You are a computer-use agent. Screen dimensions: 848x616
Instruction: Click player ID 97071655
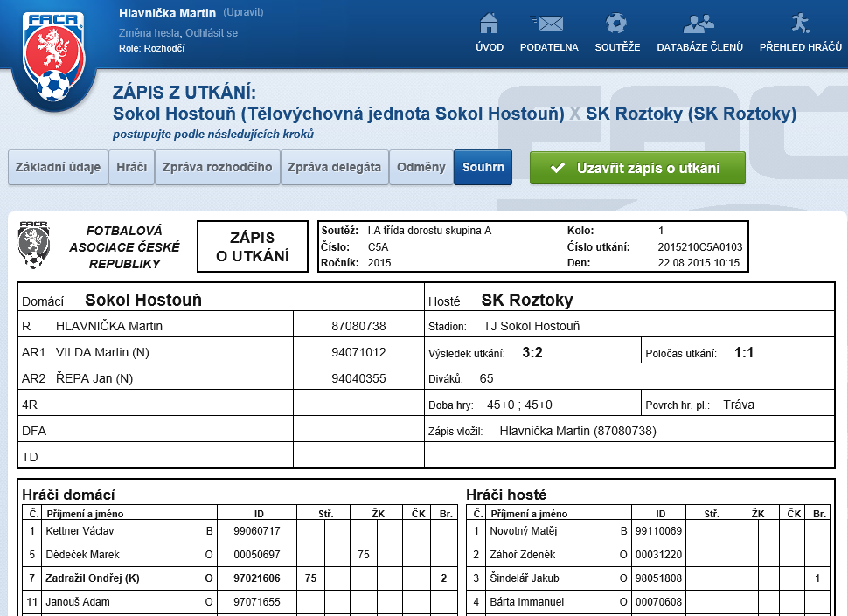tap(257, 601)
